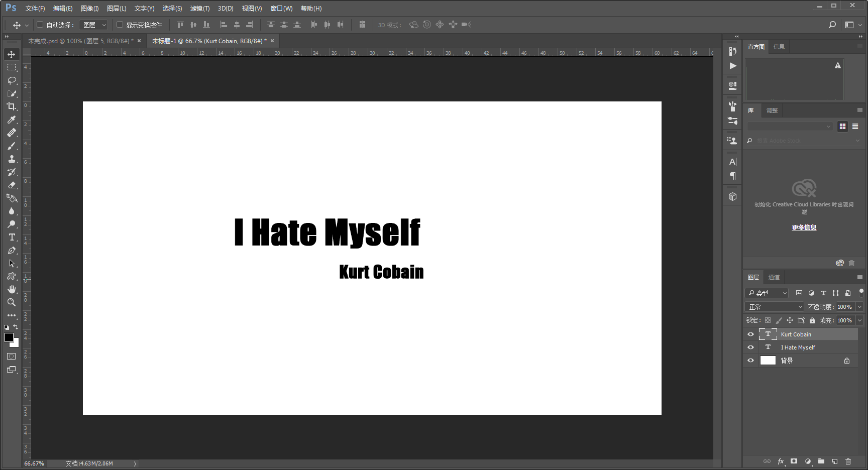The image size is (868, 470).
Task: Select the Eraser tool
Action: tap(12, 185)
